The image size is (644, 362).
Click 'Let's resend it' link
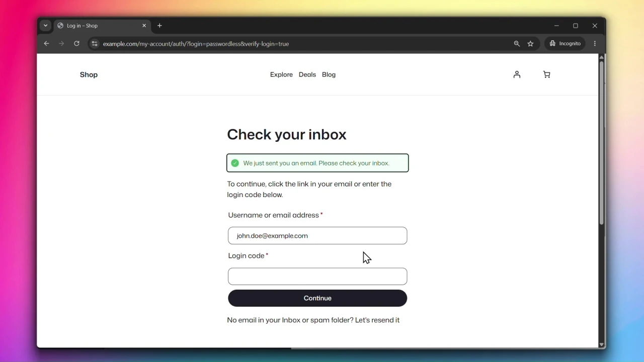377,320
